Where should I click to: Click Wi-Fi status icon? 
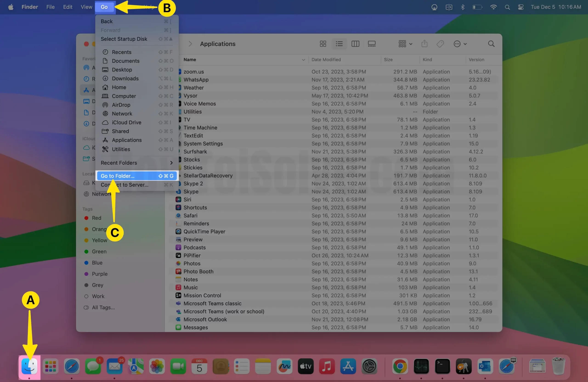(x=493, y=7)
